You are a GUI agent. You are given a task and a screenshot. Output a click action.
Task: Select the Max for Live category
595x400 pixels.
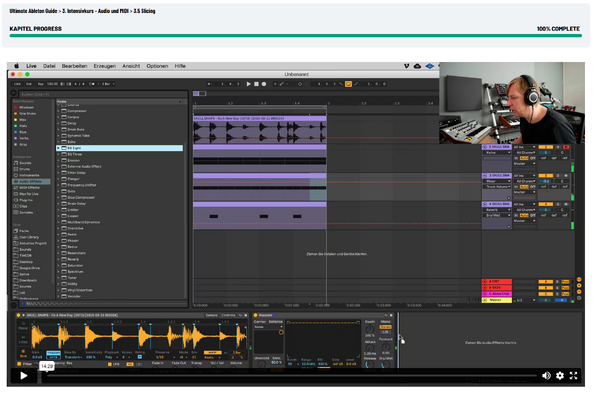point(26,194)
